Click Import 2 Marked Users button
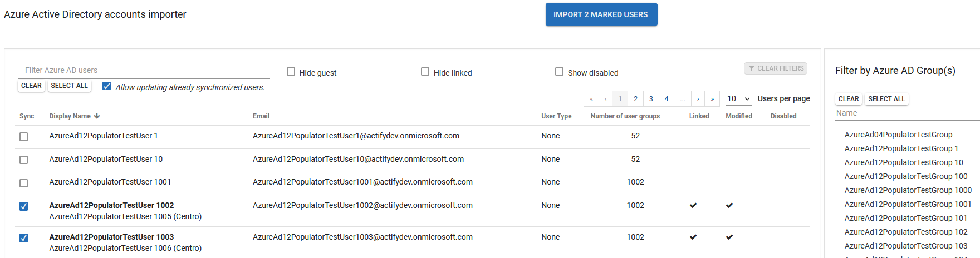Viewport: 980px width, 258px height. [x=601, y=14]
